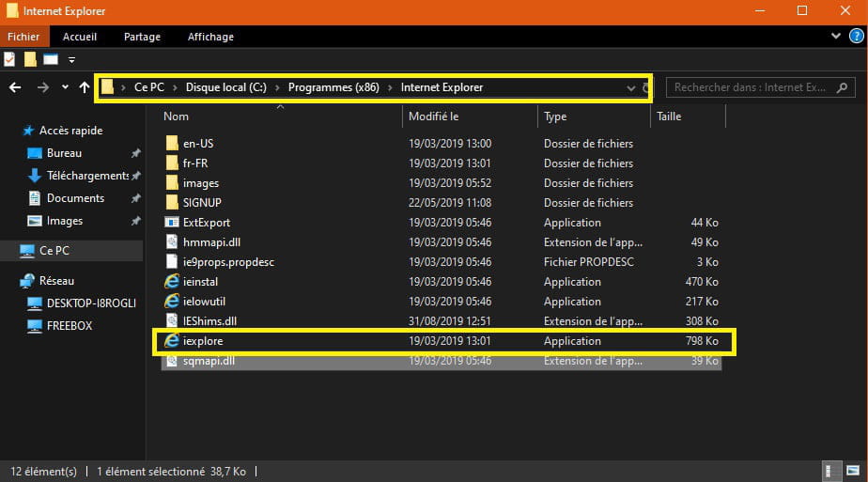Open the Fichier menu
The width and height of the screenshot is (868, 482).
click(23, 37)
